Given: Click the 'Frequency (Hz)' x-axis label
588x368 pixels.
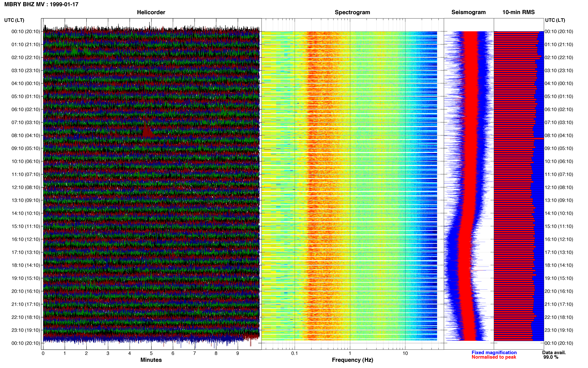Looking at the screenshot, I should tap(352, 360).
